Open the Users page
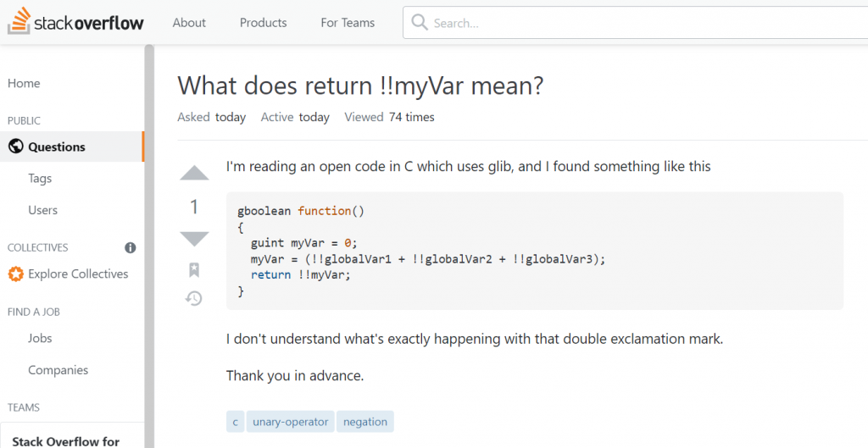The image size is (868, 448). [x=43, y=210]
